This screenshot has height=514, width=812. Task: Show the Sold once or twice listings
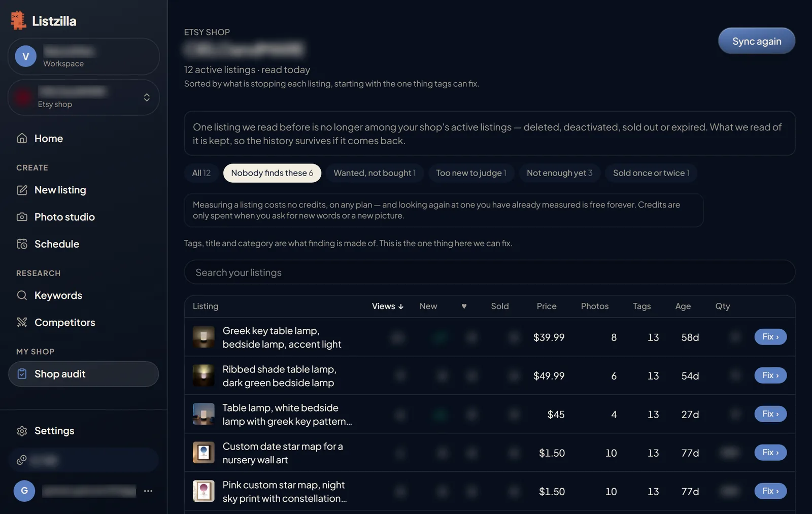click(651, 173)
